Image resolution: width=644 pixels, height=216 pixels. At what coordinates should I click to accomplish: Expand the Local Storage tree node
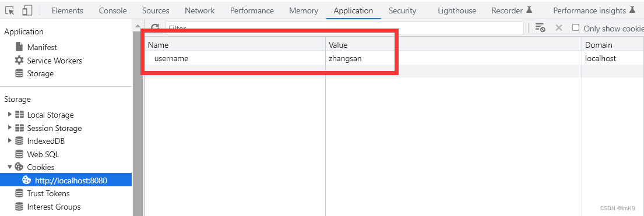click(x=10, y=115)
